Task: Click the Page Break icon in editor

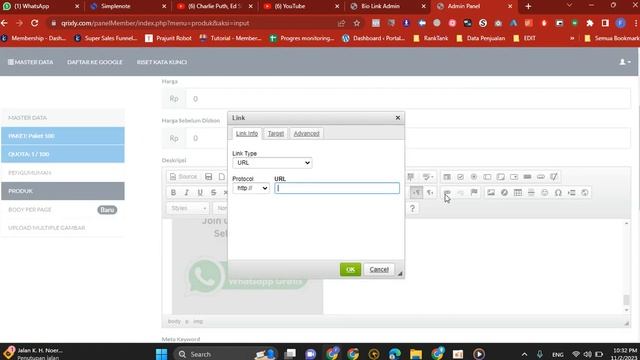Action: point(571,193)
